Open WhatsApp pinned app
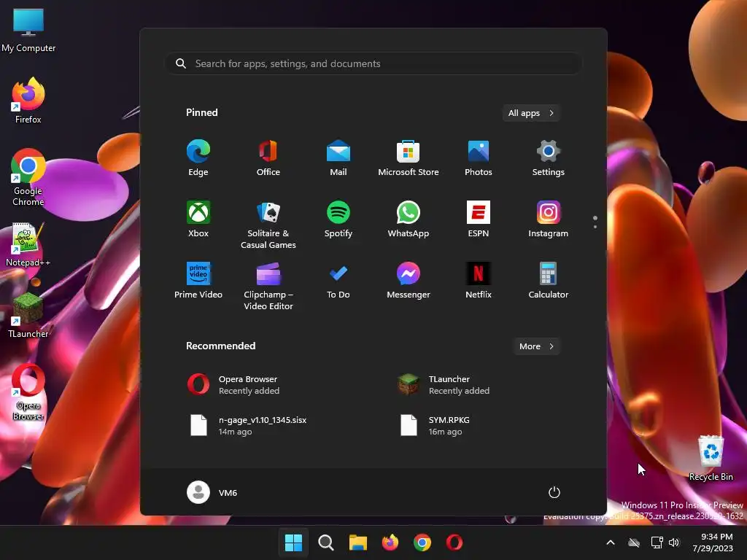Screen dimensions: 747x560 (409, 219)
